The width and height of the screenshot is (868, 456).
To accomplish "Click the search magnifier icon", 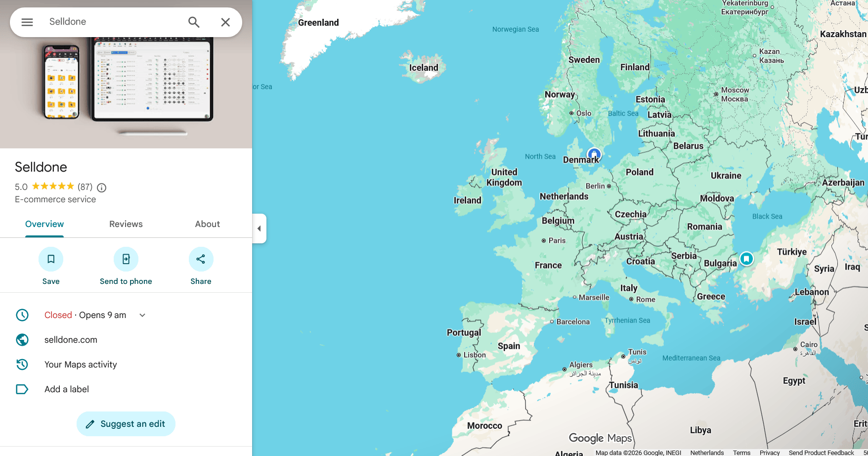I will point(194,22).
